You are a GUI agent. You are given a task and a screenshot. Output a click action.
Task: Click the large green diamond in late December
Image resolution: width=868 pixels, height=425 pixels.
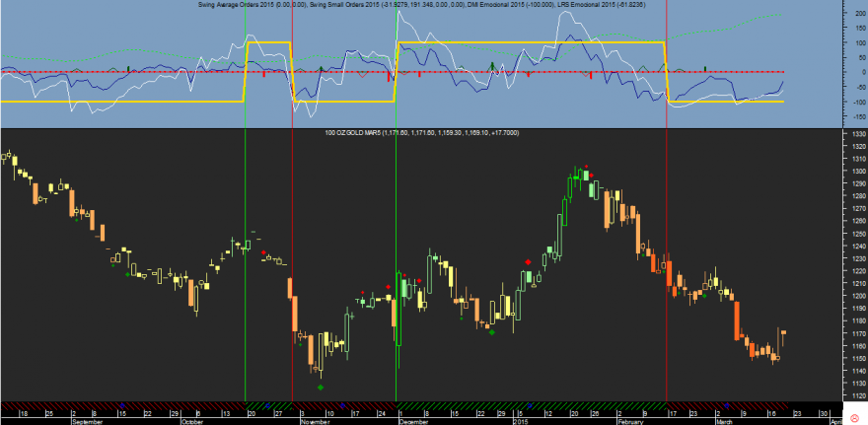tap(492, 332)
